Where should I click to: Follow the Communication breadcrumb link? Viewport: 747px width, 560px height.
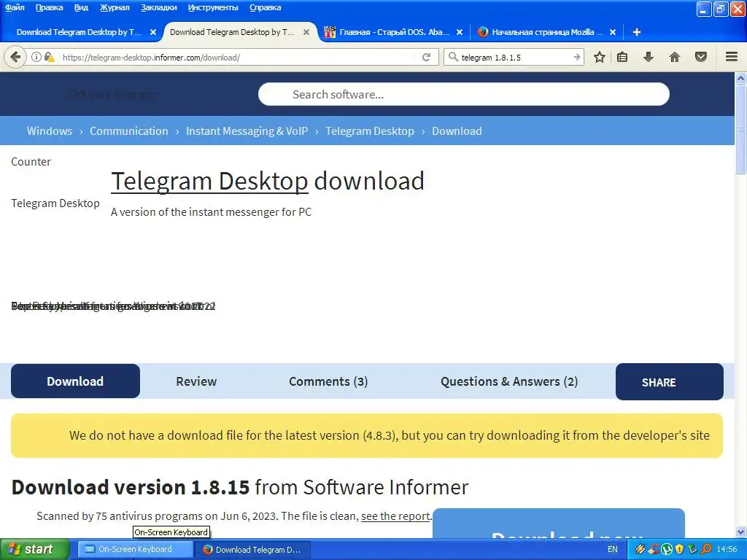click(x=128, y=131)
